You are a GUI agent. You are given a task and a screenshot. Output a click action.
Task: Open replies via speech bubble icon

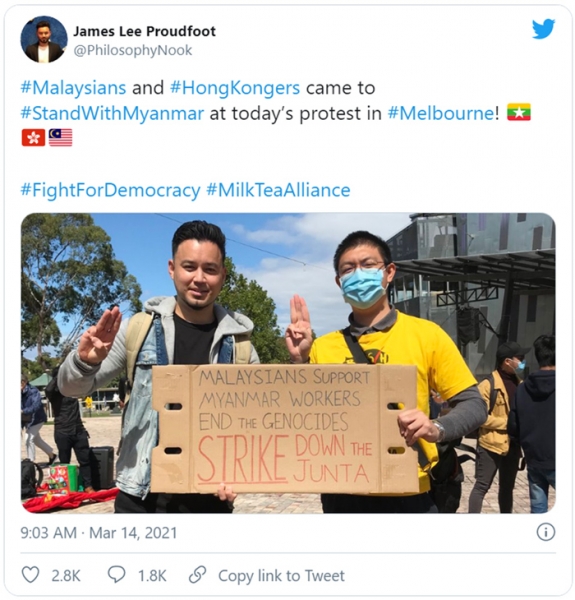117,575
